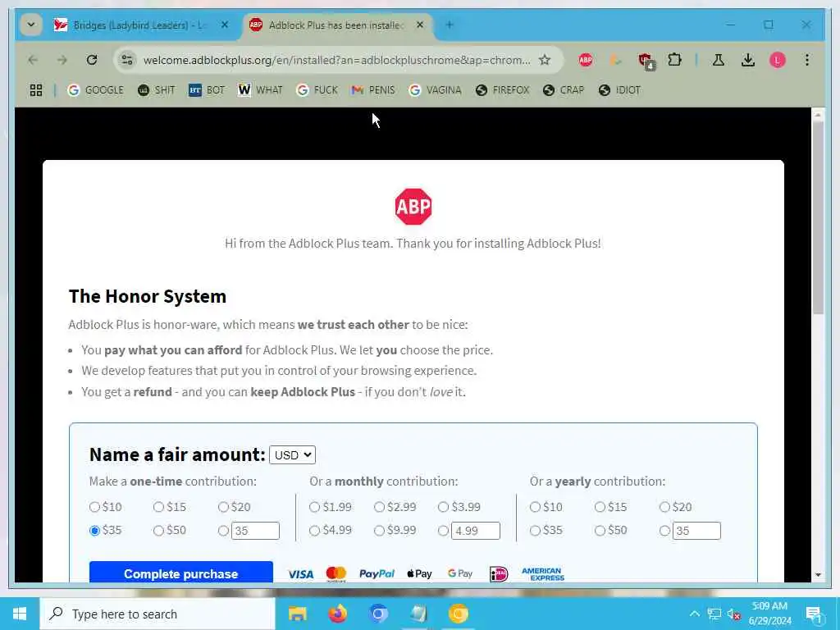
Task: Open the IDIOT bookmark
Action: click(619, 90)
